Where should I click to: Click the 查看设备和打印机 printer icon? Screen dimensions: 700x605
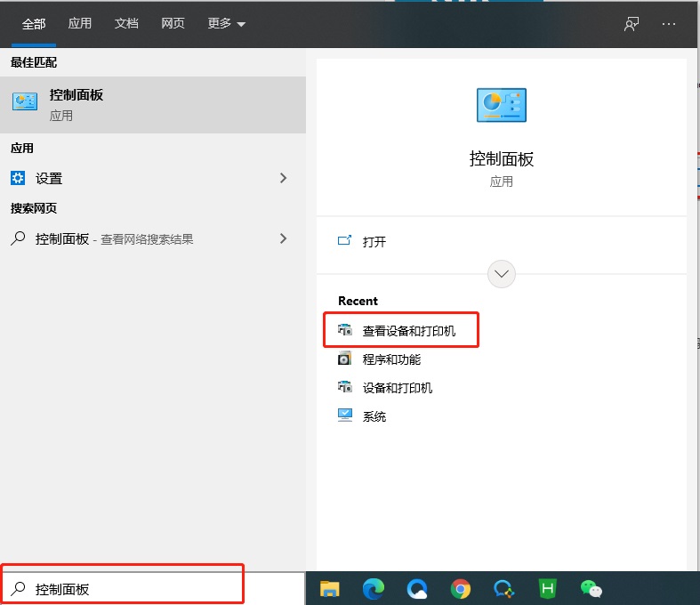[x=344, y=330]
